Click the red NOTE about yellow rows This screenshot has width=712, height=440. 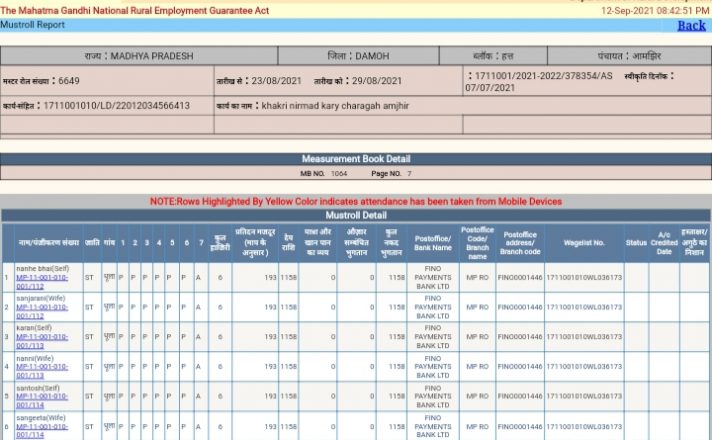click(x=356, y=202)
